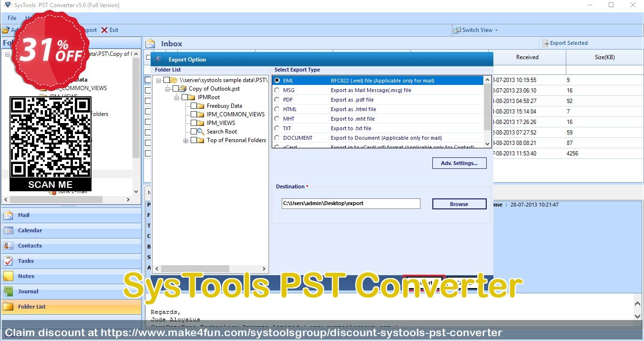Click the Adv. Settings... button
644x341 pixels.
459,163
